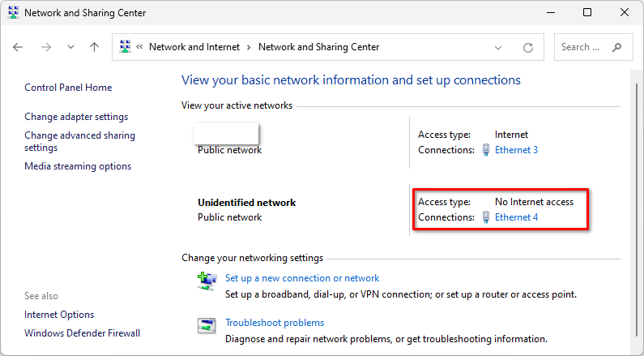Click the window title bar network icon
Screen dimensions: 644x356
(13, 12)
